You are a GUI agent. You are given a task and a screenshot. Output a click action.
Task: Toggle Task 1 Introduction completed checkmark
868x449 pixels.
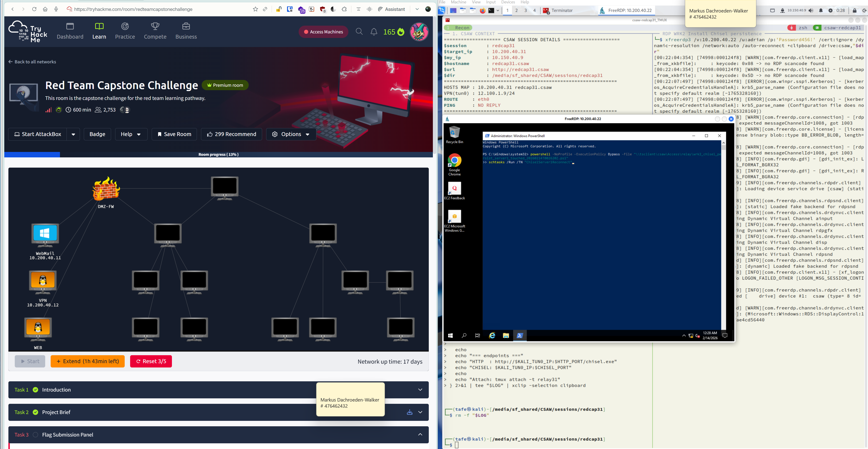(x=35, y=390)
